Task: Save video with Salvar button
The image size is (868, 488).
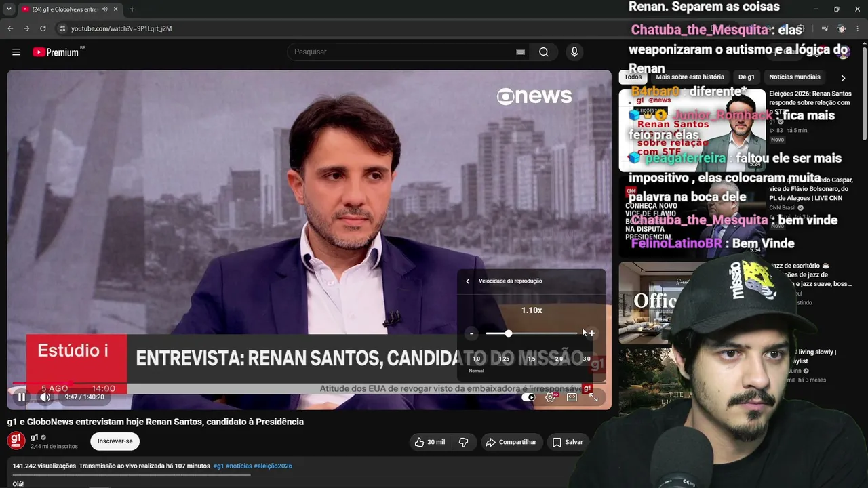Action: [568, 442]
